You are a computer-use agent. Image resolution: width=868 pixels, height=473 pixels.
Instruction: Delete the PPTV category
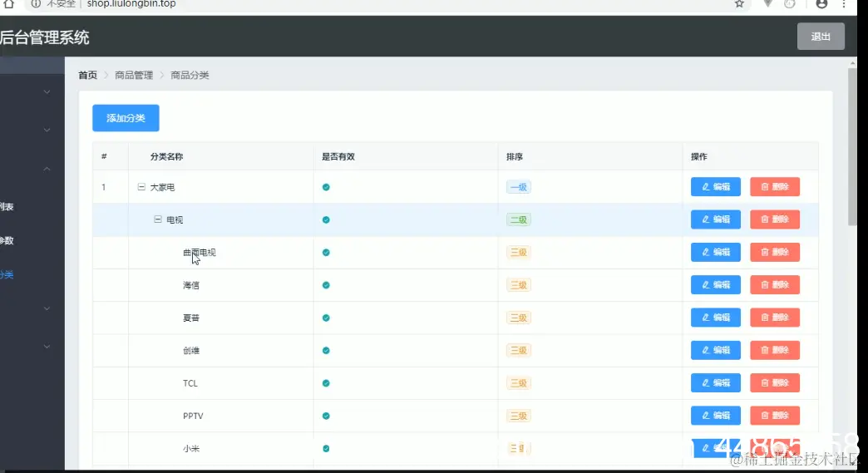tap(775, 416)
